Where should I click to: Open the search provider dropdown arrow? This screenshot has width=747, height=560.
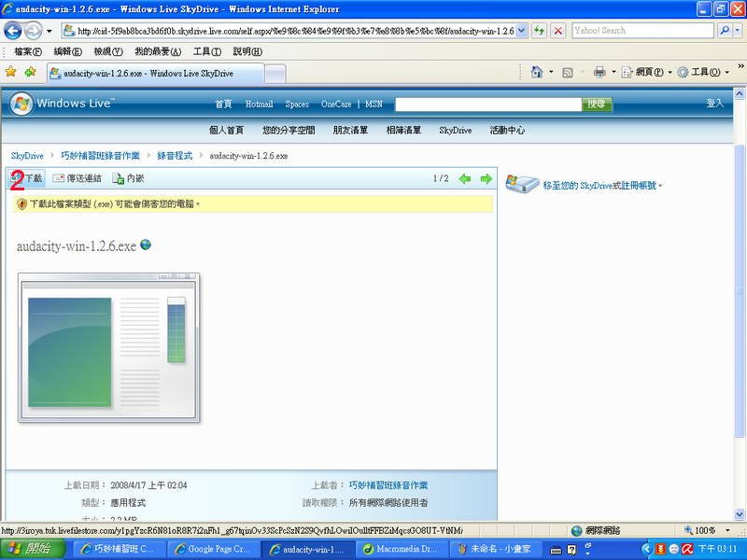tap(737, 31)
